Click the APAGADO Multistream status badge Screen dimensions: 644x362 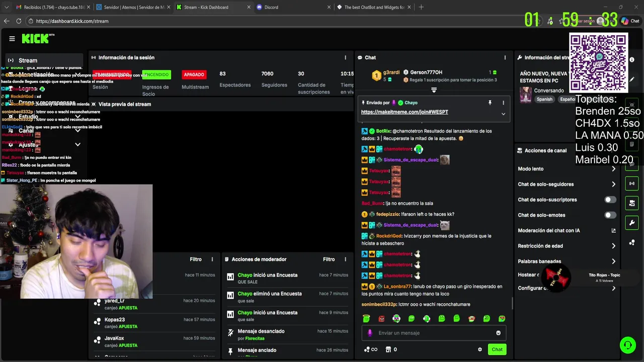tap(194, 74)
